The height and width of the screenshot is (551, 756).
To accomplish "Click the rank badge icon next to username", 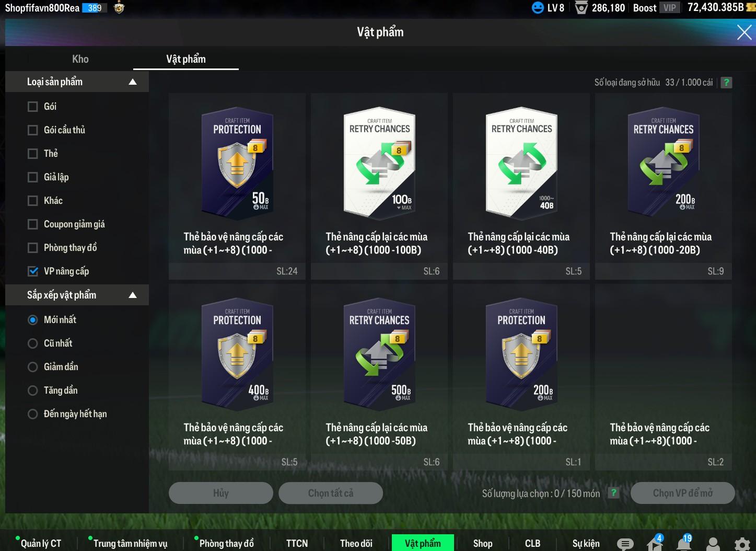I will [x=119, y=8].
